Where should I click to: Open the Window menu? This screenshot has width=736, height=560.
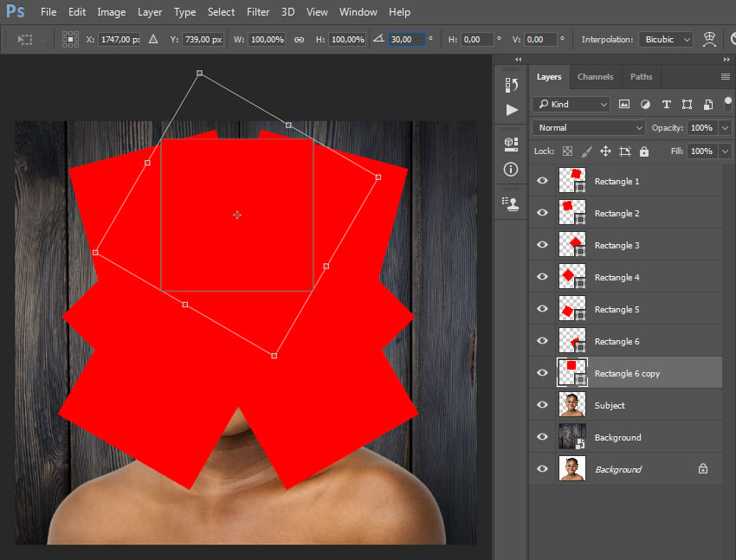(358, 12)
